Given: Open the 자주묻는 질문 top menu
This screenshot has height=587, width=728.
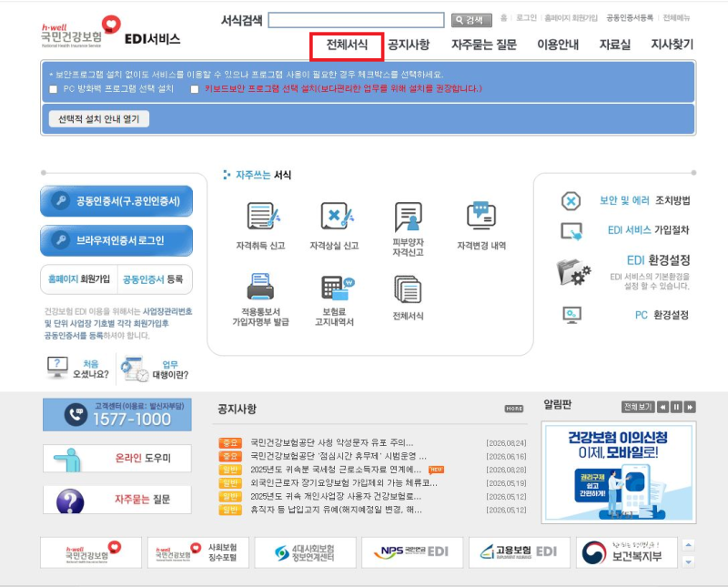Looking at the screenshot, I should tap(484, 45).
